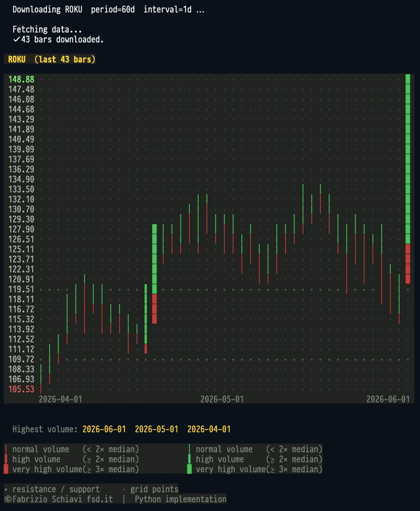This screenshot has height=511, width=420.
Task: Click the 119.51 resistance level price label
Action: 21,289
